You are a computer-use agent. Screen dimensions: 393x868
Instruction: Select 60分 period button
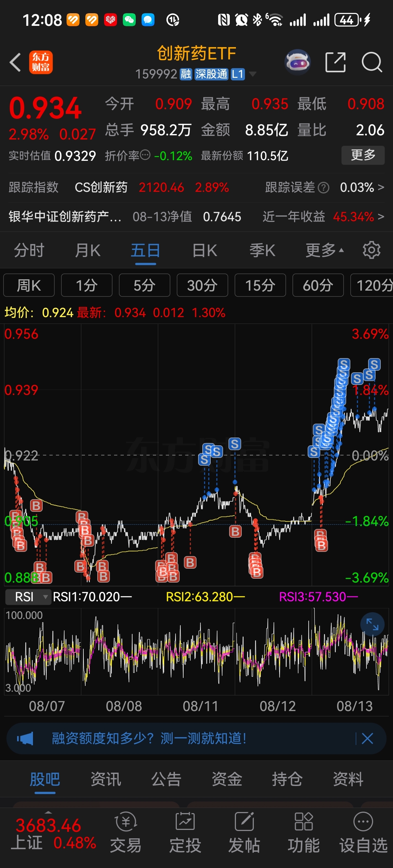[x=318, y=285]
